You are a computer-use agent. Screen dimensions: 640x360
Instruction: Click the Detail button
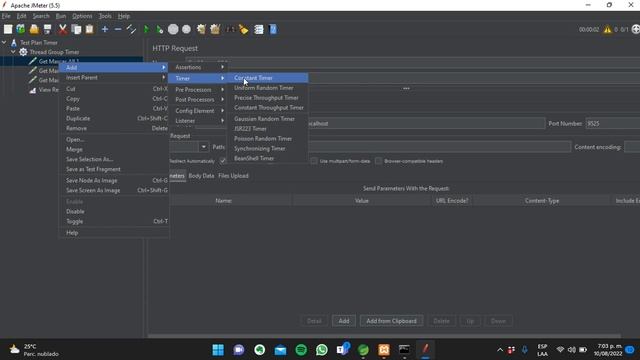point(314,321)
